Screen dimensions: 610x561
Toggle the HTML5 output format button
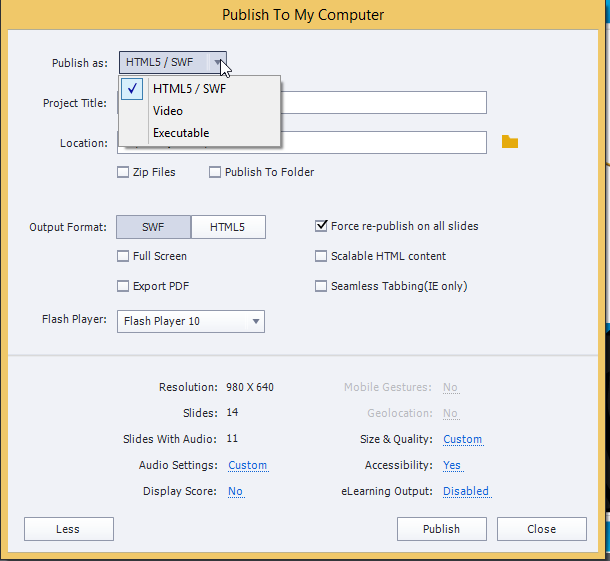[228, 227]
